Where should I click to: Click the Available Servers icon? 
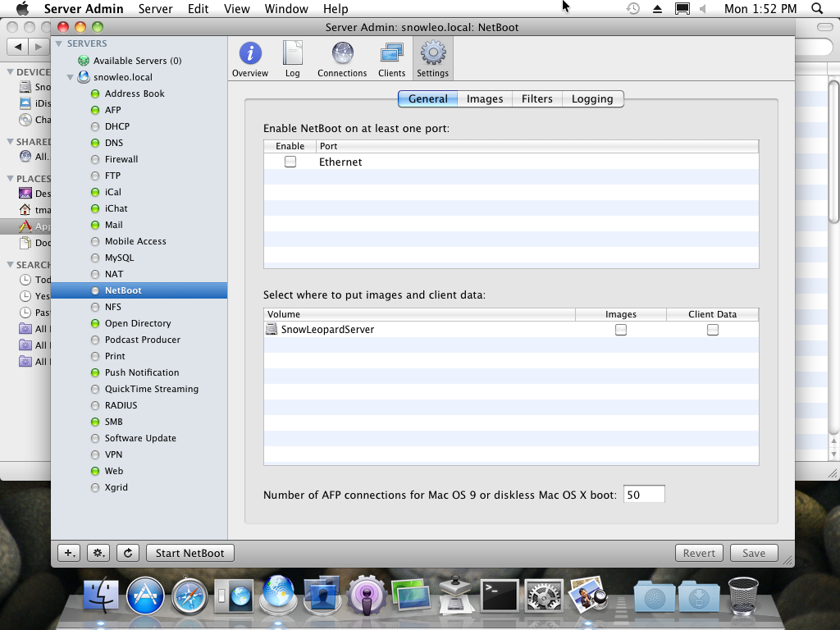pyautogui.click(x=84, y=61)
